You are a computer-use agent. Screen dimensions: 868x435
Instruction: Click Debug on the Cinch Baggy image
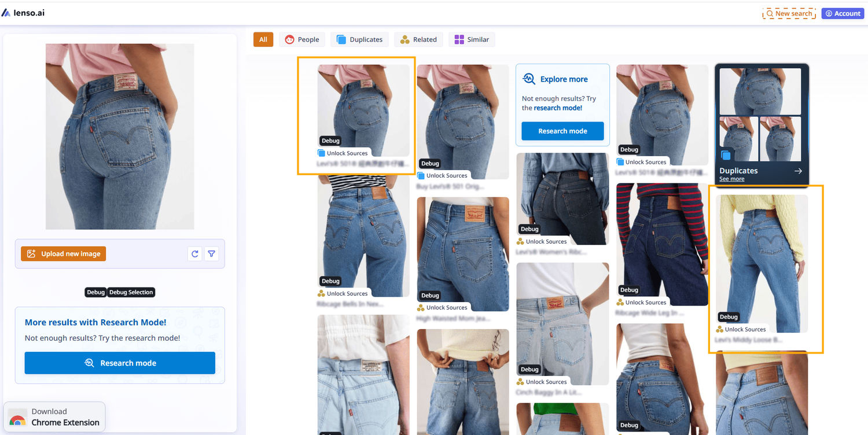(x=529, y=370)
